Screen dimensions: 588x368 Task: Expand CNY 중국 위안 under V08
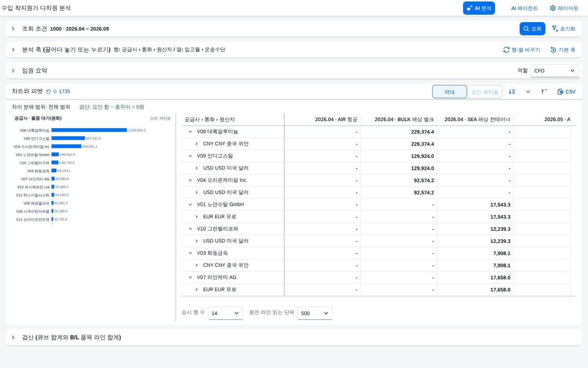(x=196, y=144)
